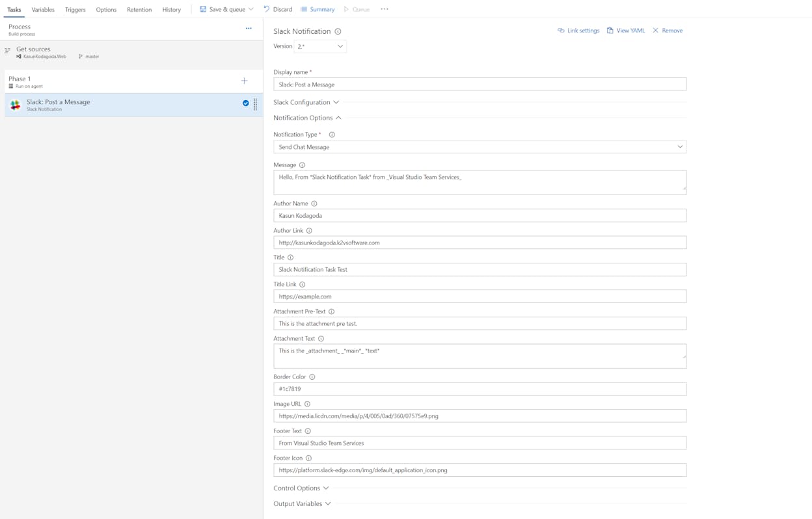The image size is (812, 519).
Task: Open the toolbar more options ellipsis
Action: 385,9
